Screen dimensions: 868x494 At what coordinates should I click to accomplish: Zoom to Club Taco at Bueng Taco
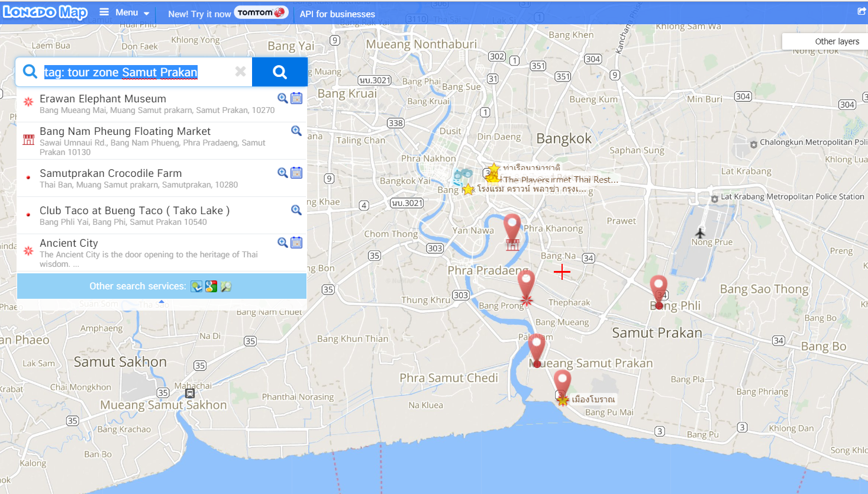click(x=296, y=210)
